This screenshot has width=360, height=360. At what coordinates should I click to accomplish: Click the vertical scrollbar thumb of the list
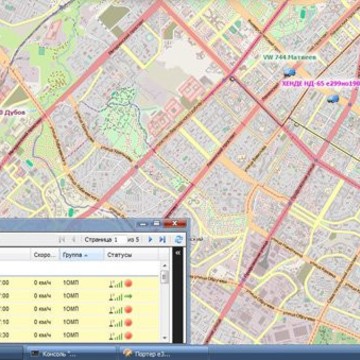164,277
